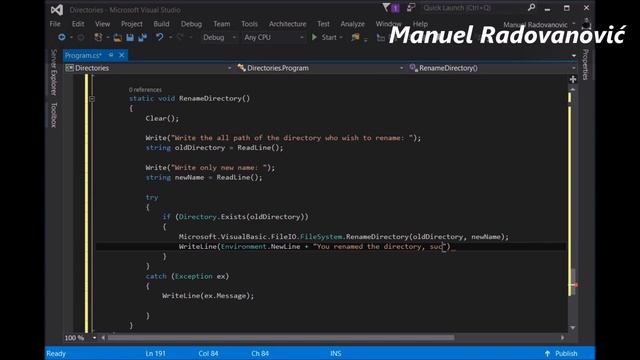This screenshot has width=640, height=360.
Task: Click the New Project toolbar icon
Action: 98,38
